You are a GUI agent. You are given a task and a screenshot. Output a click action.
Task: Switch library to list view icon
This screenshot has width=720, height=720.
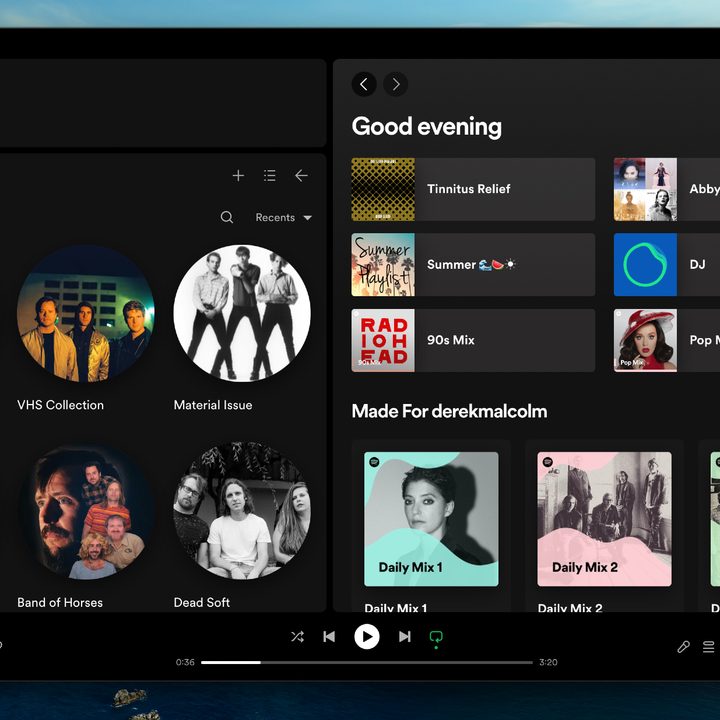270,175
